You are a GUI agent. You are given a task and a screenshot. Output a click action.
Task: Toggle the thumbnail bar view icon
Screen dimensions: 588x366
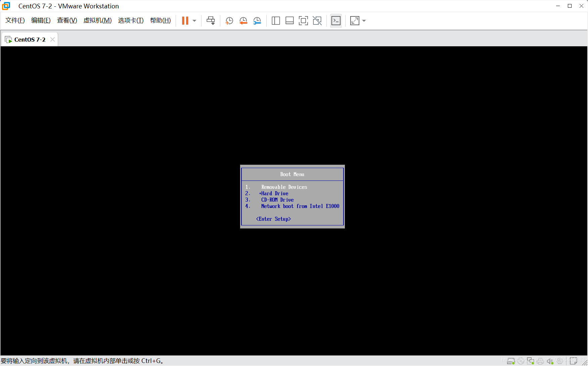(x=289, y=21)
